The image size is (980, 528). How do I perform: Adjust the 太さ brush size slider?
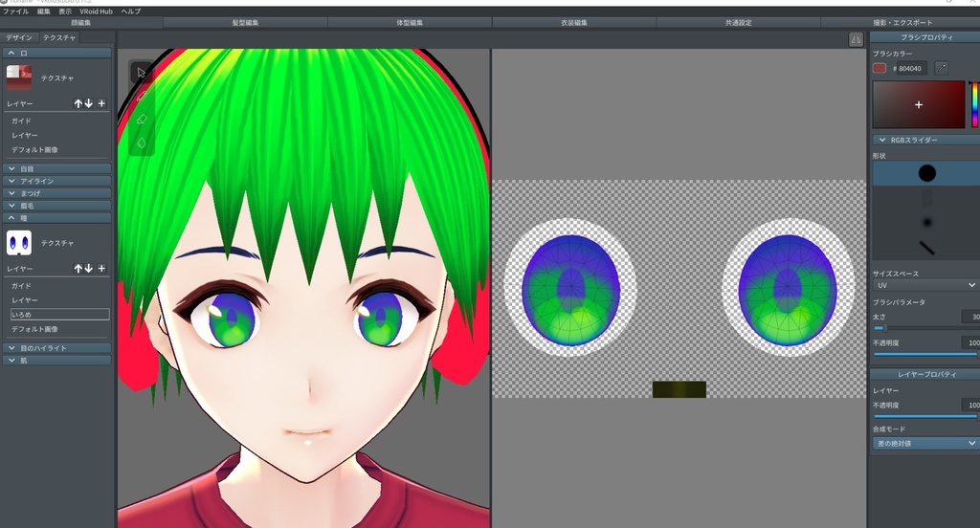point(926,328)
